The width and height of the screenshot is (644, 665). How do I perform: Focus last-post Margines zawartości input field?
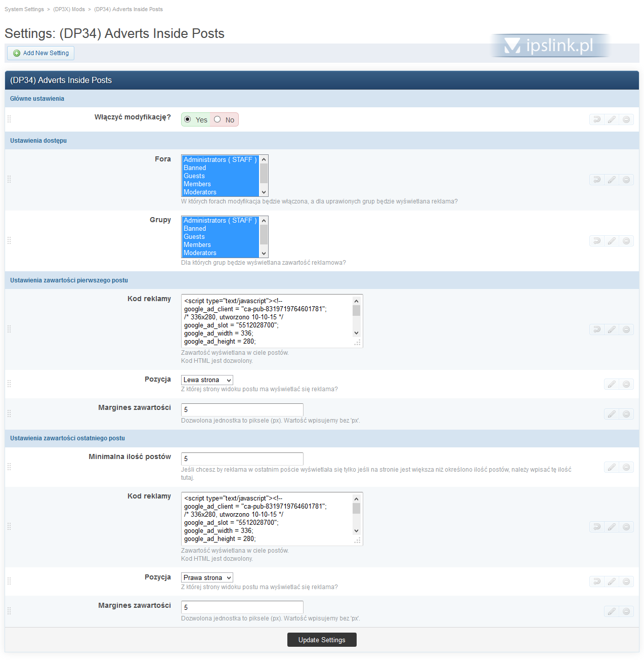(x=242, y=607)
